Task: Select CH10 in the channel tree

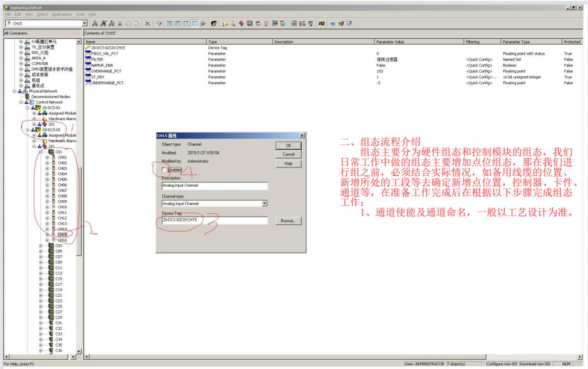Action: coord(62,207)
